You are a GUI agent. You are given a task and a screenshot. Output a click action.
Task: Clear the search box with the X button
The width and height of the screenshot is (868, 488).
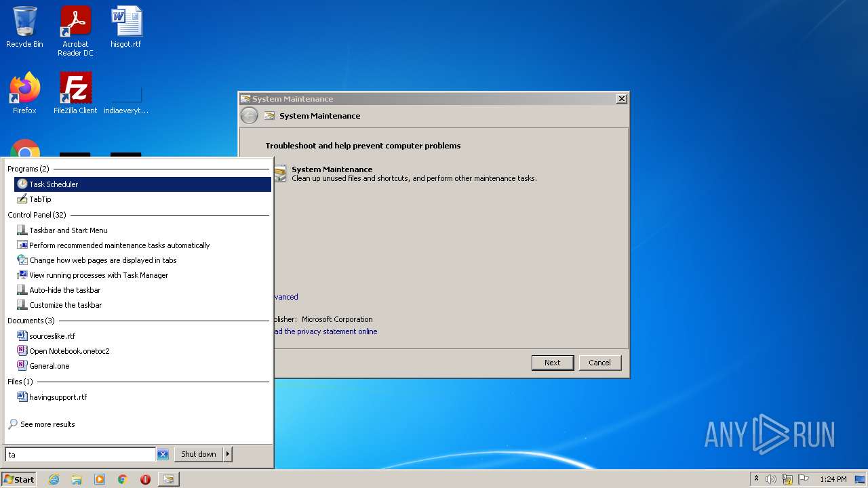pyautogui.click(x=163, y=455)
